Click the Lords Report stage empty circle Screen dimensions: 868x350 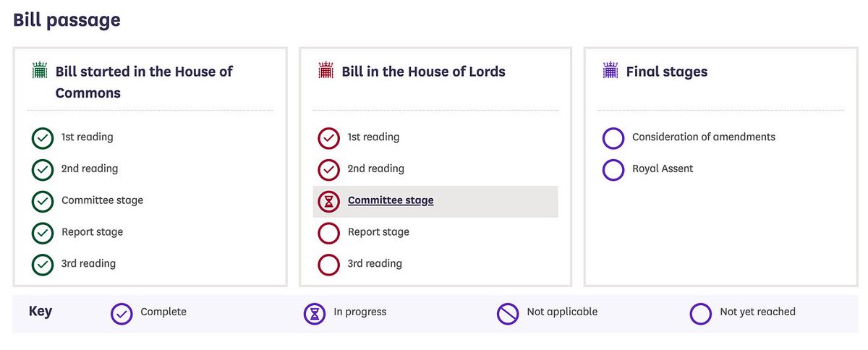click(x=329, y=233)
